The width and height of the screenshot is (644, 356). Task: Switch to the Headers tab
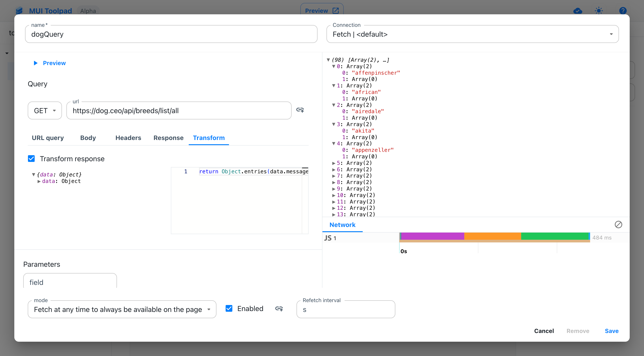128,138
